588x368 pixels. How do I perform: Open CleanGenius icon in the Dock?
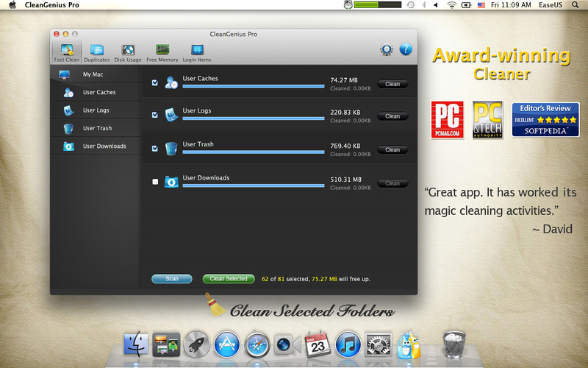click(409, 344)
